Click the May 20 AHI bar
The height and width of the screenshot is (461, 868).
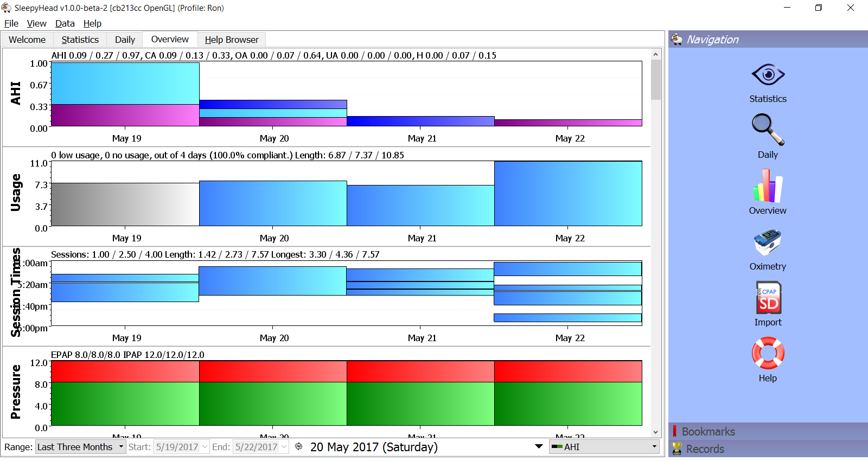pos(273,113)
